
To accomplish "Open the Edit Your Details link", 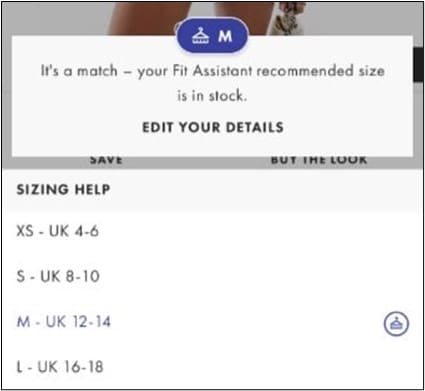I will pos(213,127).
